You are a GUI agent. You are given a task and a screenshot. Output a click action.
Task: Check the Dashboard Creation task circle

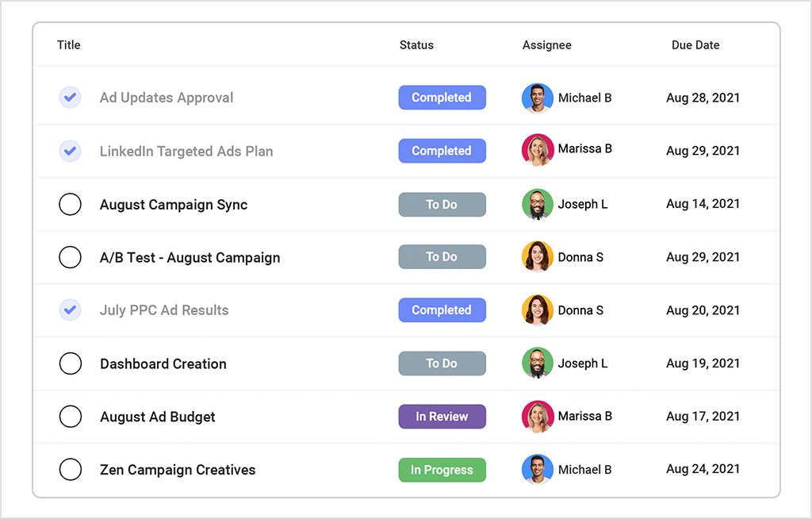coord(70,363)
